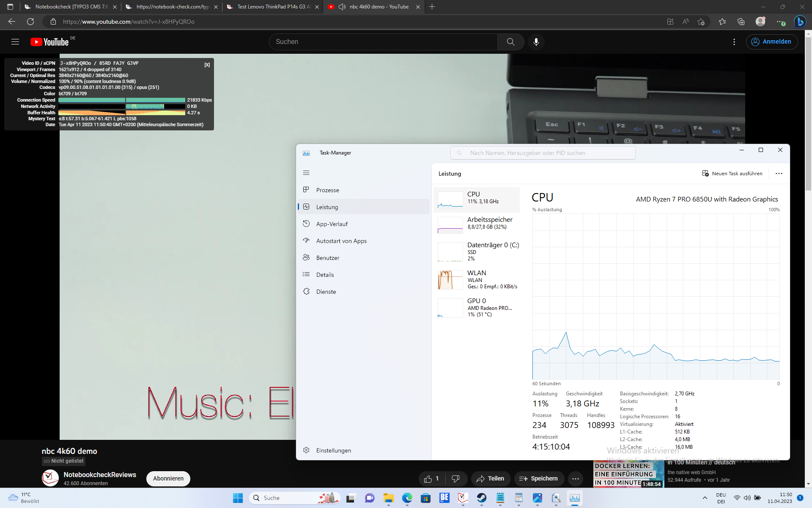Open Edge collections
Screen dimensions: 812x508
[741, 22]
